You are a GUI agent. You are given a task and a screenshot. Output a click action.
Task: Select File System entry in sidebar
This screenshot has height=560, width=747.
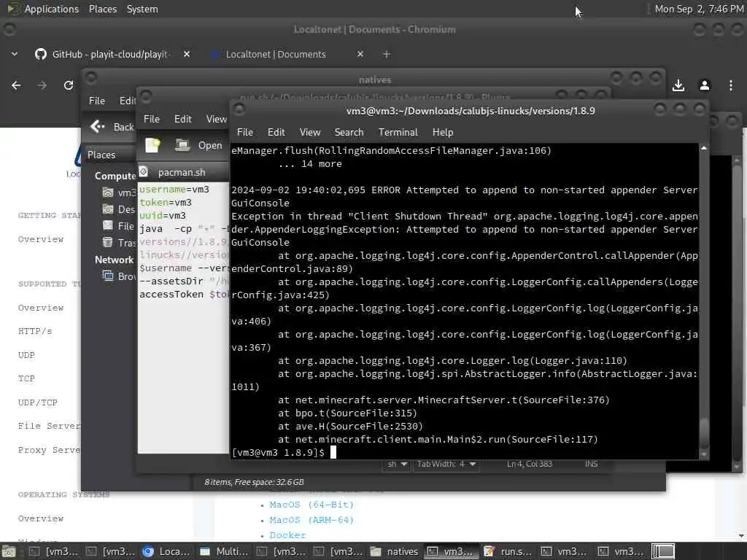pyautogui.click(x=120, y=226)
